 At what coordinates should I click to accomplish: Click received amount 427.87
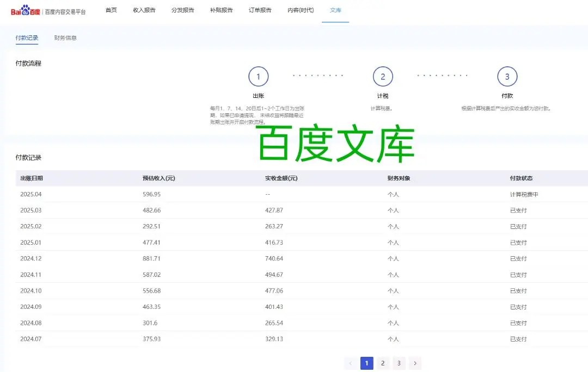(x=274, y=210)
